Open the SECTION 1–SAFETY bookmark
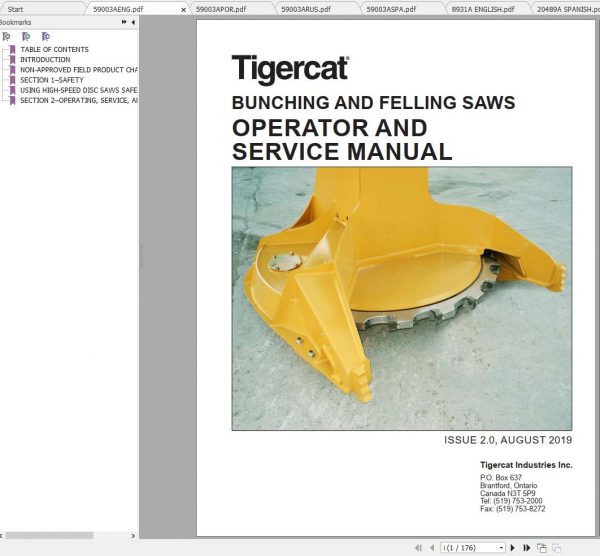The width and height of the screenshot is (600, 556). pos(52,80)
